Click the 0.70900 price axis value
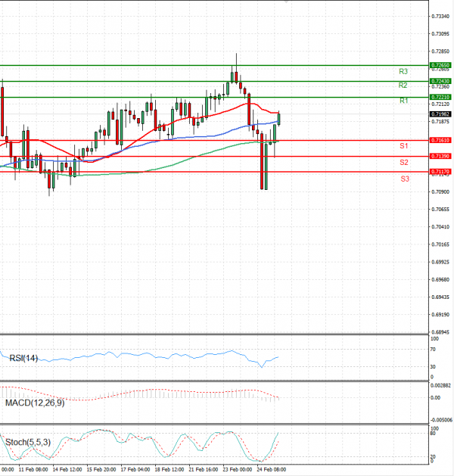 coord(440,191)
